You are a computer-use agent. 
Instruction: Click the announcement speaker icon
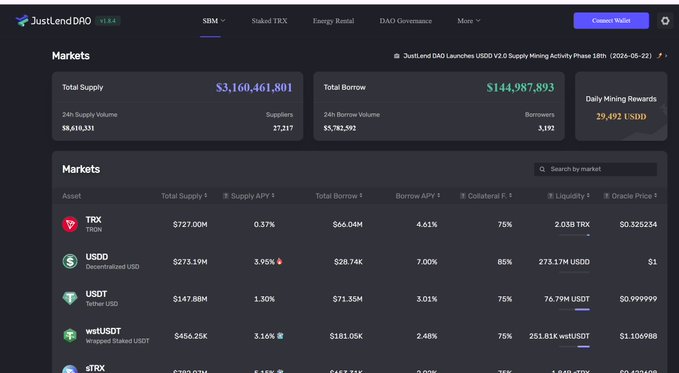pyautogui.click(x=396, y=56)
